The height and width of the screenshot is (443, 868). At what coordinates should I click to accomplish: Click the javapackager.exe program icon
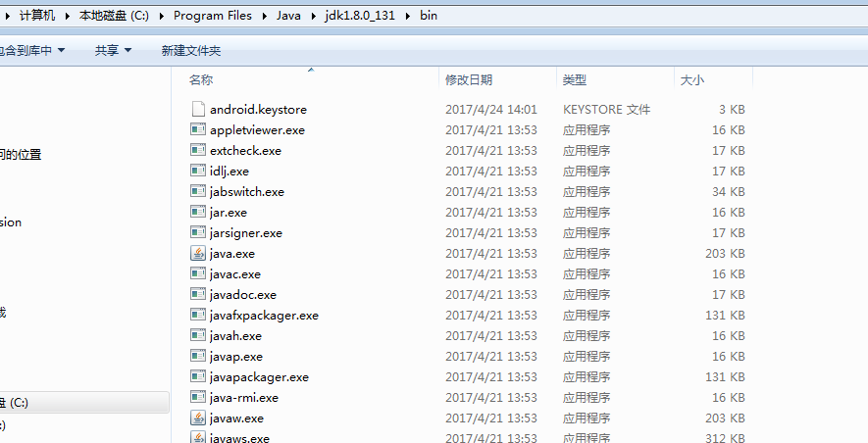click(x=198, y=376)
